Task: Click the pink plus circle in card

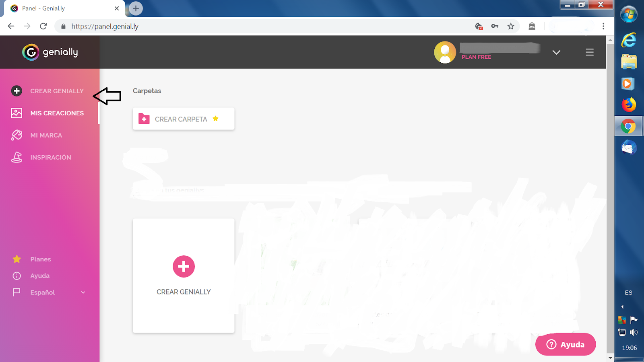Action: [184, 266]
